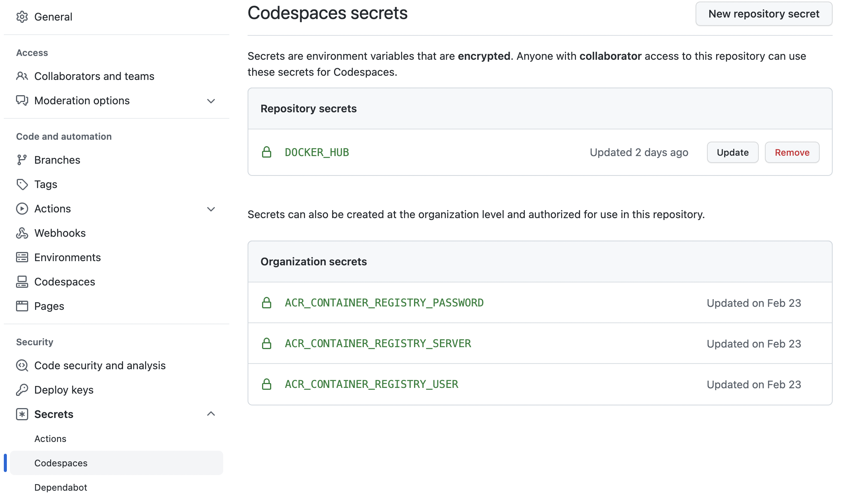Click New repository secret button
This screenshot has width=854, height=504.
(x=764, y=14)
